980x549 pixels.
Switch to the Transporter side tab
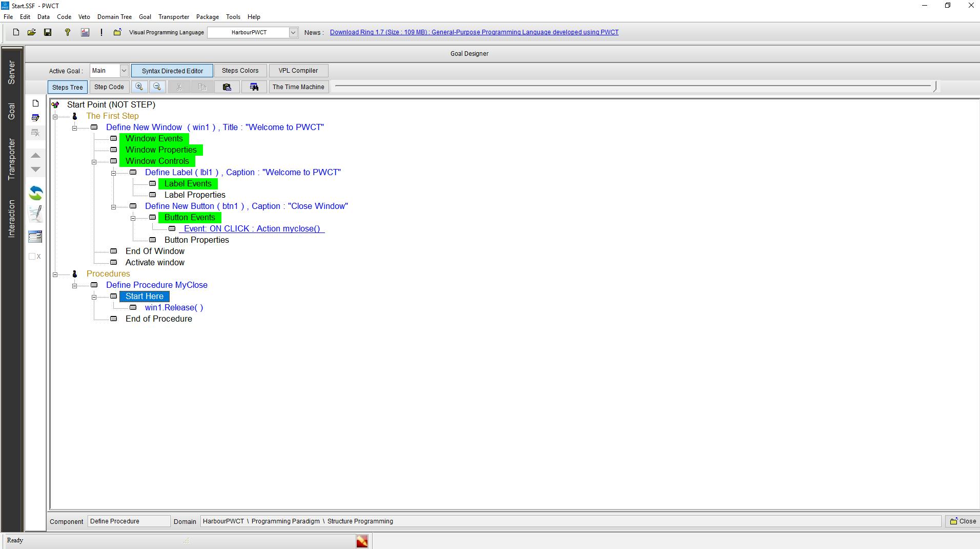(x=11, y=159)
